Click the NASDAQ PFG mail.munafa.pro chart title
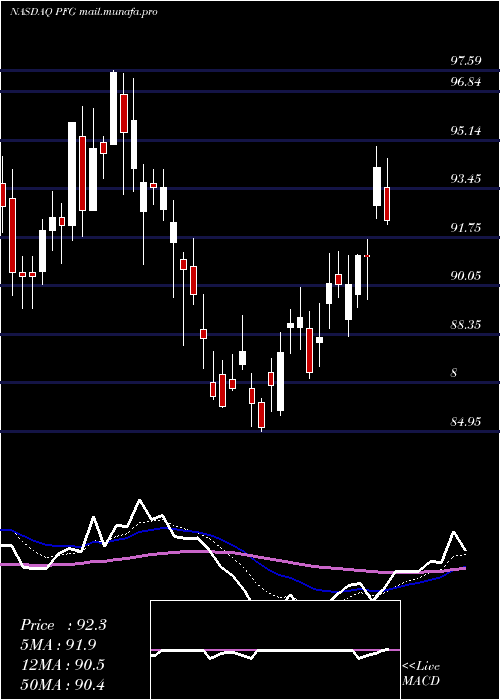The image size is (500, 700). [83, 12]
